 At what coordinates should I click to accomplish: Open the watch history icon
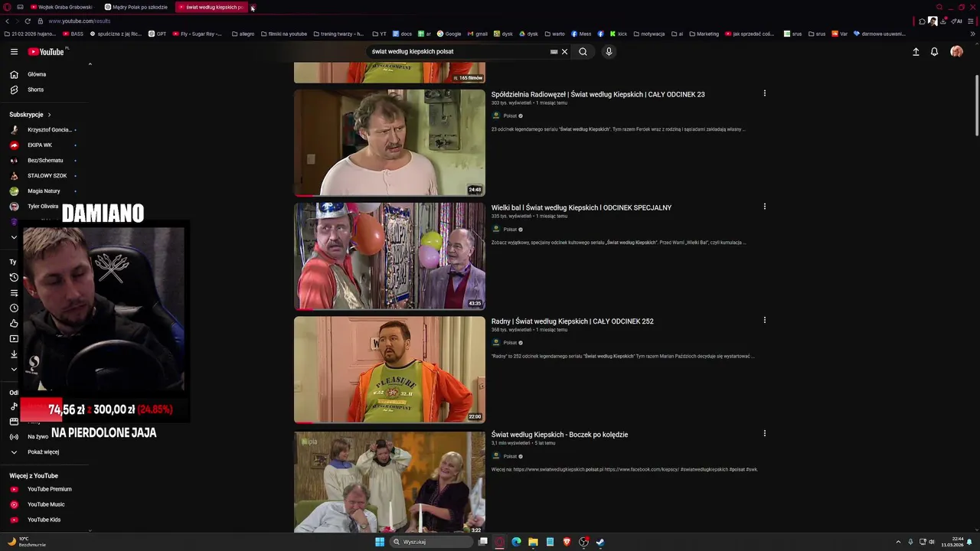click(x=14, y=277)
